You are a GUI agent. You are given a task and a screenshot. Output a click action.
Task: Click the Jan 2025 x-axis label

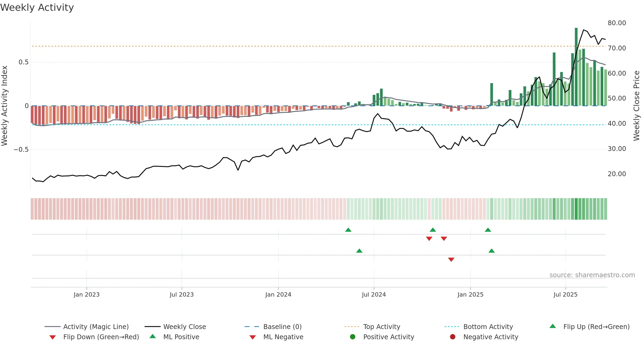pyautogui.click(x=470, y=294)
